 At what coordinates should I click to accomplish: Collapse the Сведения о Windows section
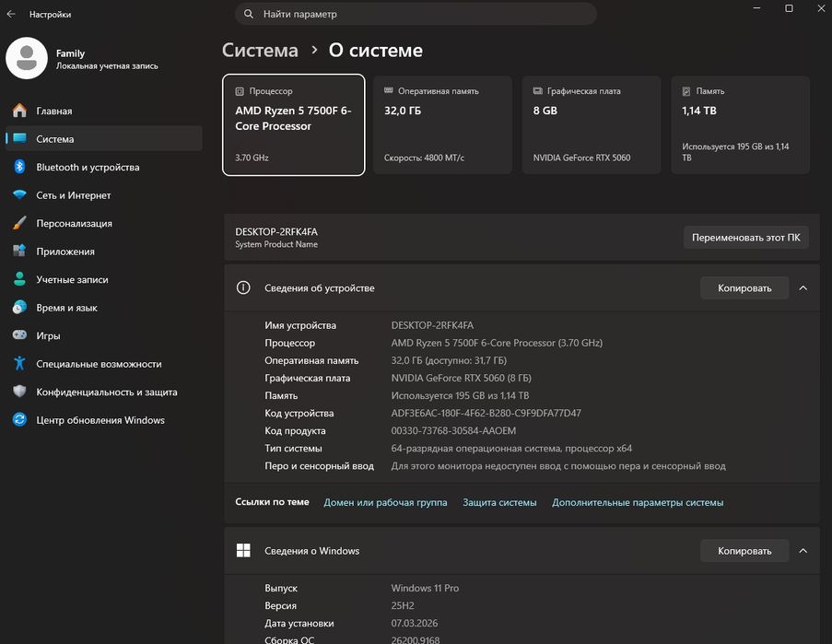pyautogui.click(x=803, y=551)
